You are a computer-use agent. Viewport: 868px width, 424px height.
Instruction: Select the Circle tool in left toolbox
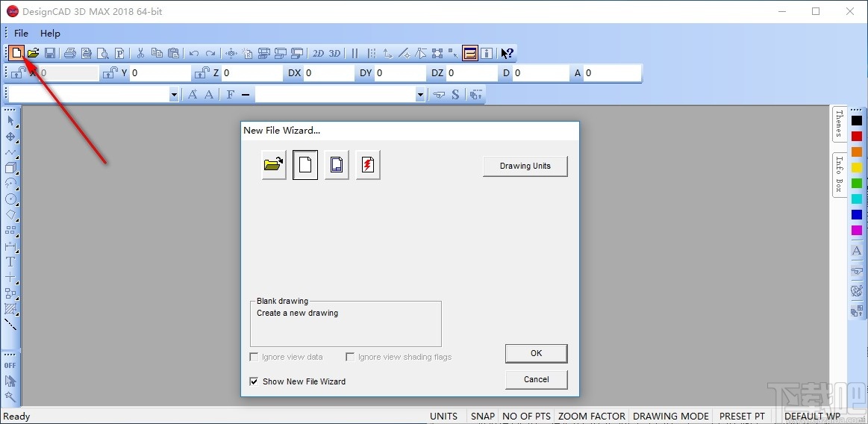click(x=10, y=199)
